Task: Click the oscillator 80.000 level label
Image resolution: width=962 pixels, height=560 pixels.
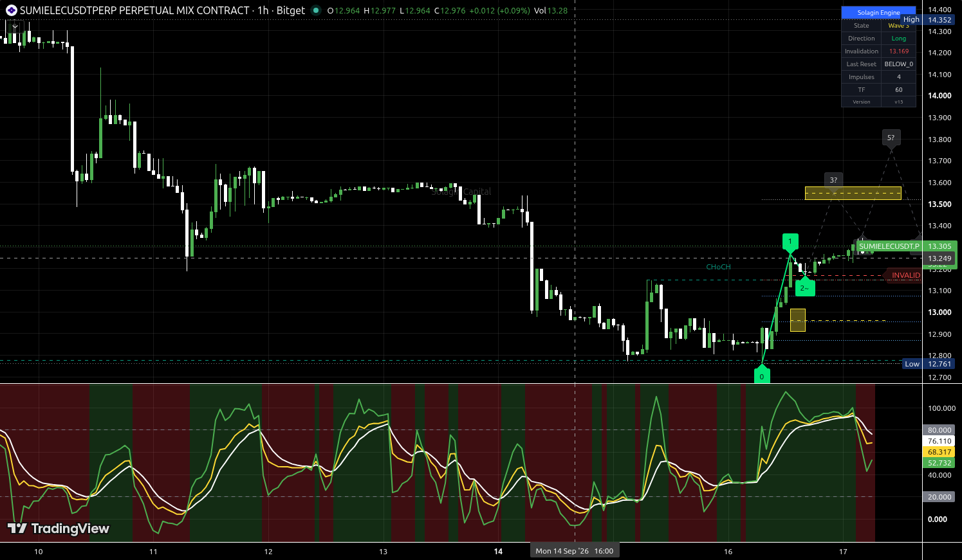Action: pos(939,430)
